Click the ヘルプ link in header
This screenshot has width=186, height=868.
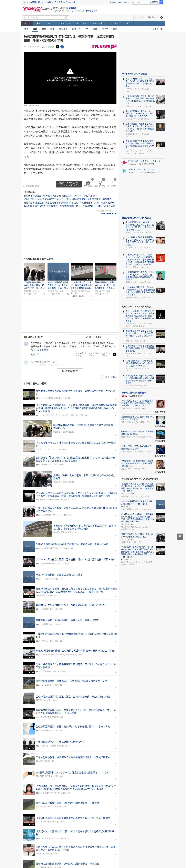click(127, 2)
